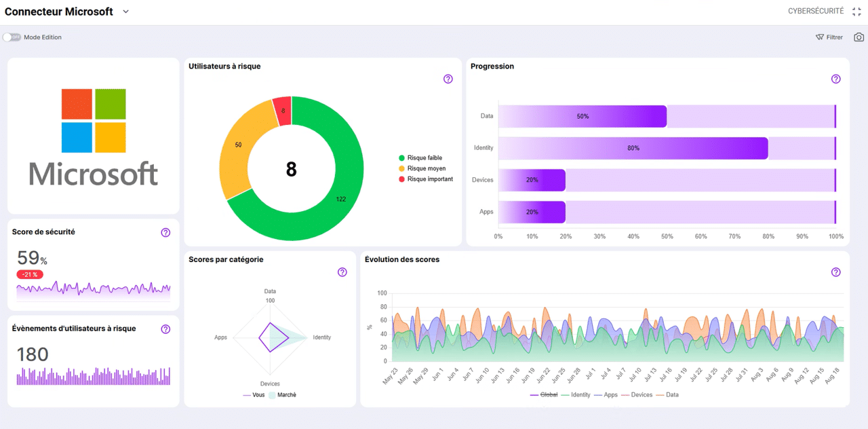Take a dashboard snapshot with the camera icon
This screenshot has width=868, height=429.
point(859,37)
